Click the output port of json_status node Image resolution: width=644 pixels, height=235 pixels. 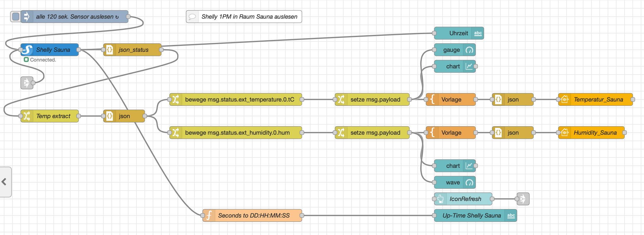tap(161, 50)
